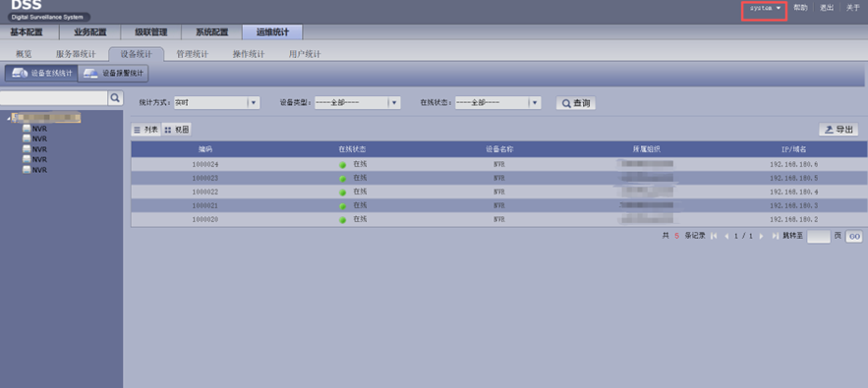Open 设备报警统计 device alarm statistics
Screen dimensions: 868x388
[x=113, y=73]
